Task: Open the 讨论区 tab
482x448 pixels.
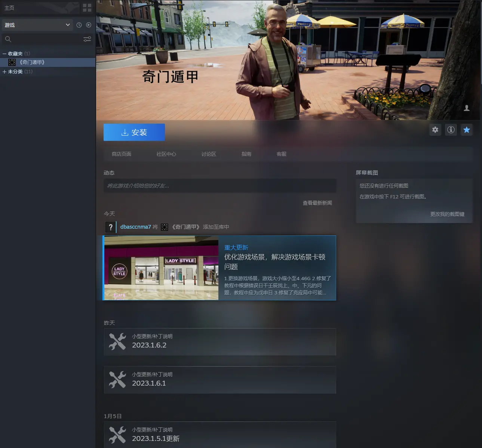Action: click(x=209, y=154)
